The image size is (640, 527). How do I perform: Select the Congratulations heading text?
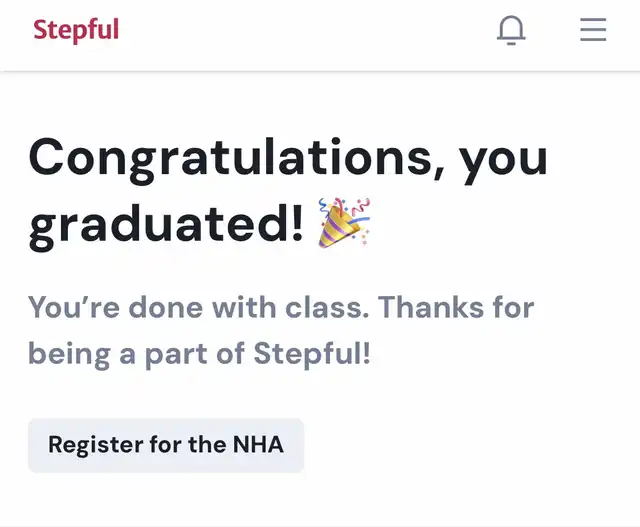[x=288, y=193]
